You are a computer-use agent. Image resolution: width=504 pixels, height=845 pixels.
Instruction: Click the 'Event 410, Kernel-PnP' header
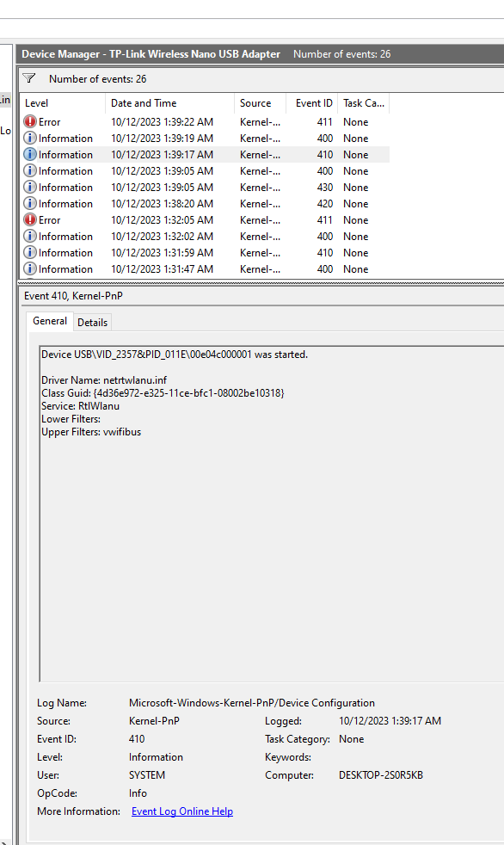click(x=73, y=296)
